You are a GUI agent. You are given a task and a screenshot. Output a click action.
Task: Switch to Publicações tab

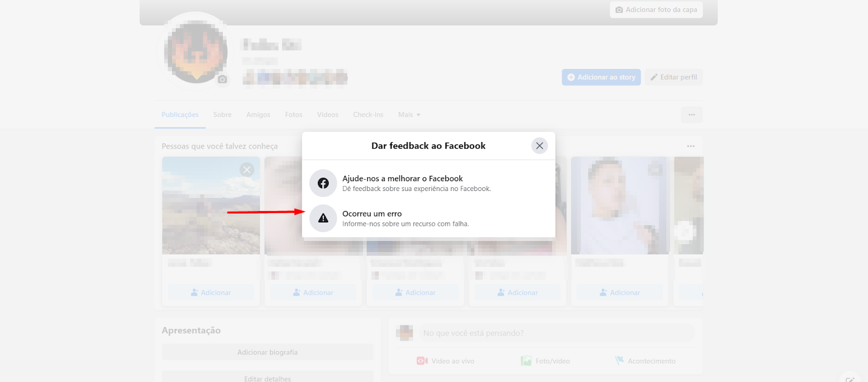(x=180, y=114)
